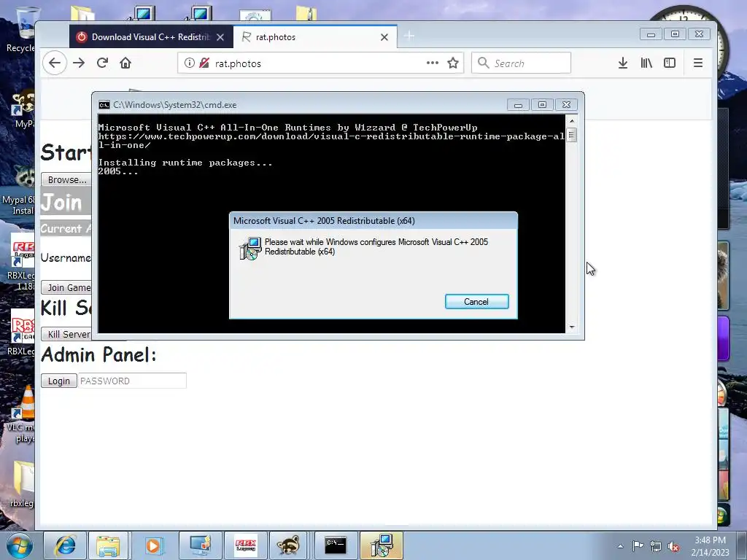Viewport: 747px width, 560px height.
Task: Open clock showing 3:48 PM
Action: (711, 545)
